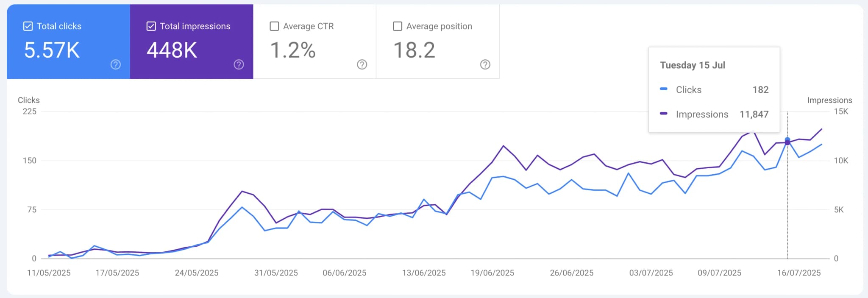Image resolution: width=868 pixels, height=298 pixels.
Task: Click the Tuesday 15 Jul tooltip header
Action: tap(693, 65)
